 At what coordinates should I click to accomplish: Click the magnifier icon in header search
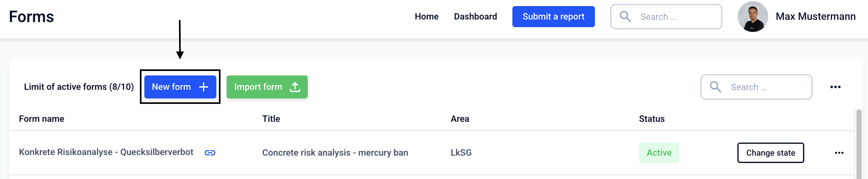click(x=625, y=17)
